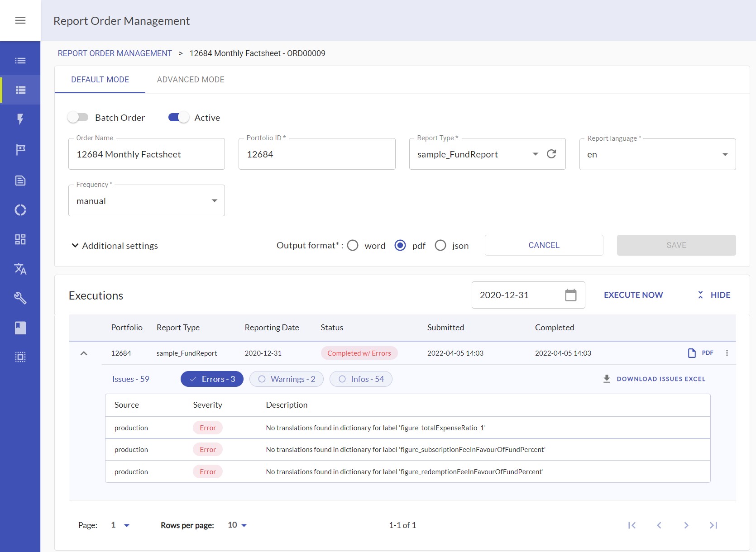The width and height of the screenshot is (756, 552).
Task: Select the word output format
Action: click(353, 245)
